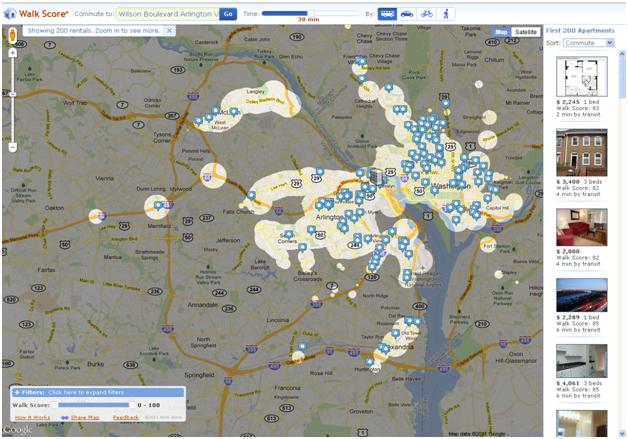628x439 pixels.
Task: Click the '$ 4,061 3 beds' price text
Action: click(x=579, y=383)
